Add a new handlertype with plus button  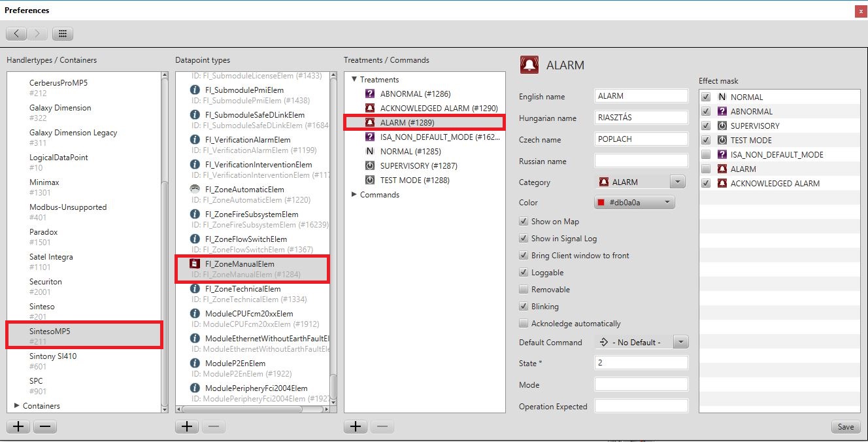(x=18, y=427)
